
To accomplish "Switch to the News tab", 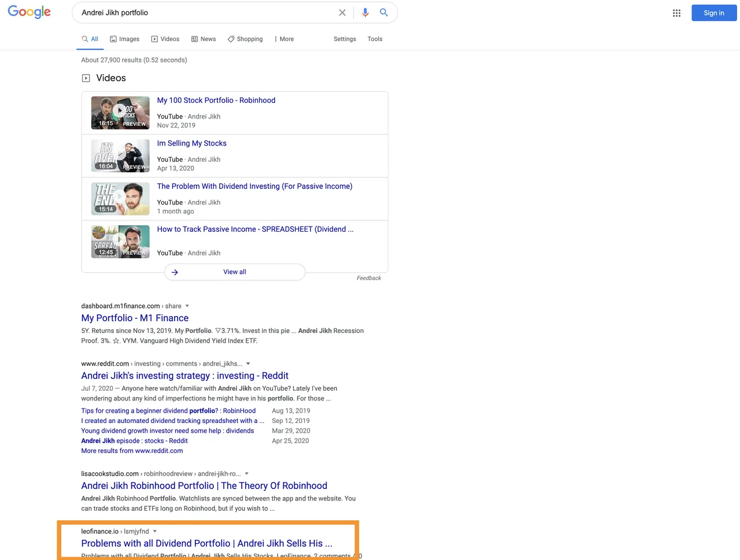I will click(x=203, y=39).
